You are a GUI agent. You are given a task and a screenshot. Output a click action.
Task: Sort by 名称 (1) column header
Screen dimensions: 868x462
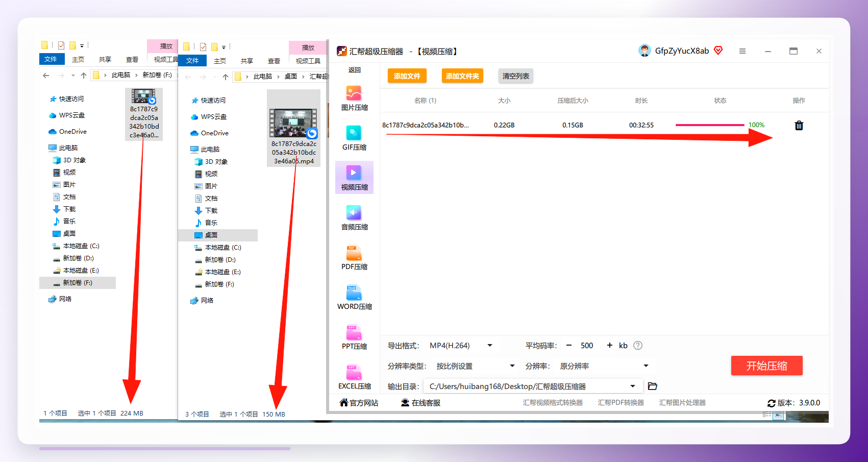coord(425,101)
